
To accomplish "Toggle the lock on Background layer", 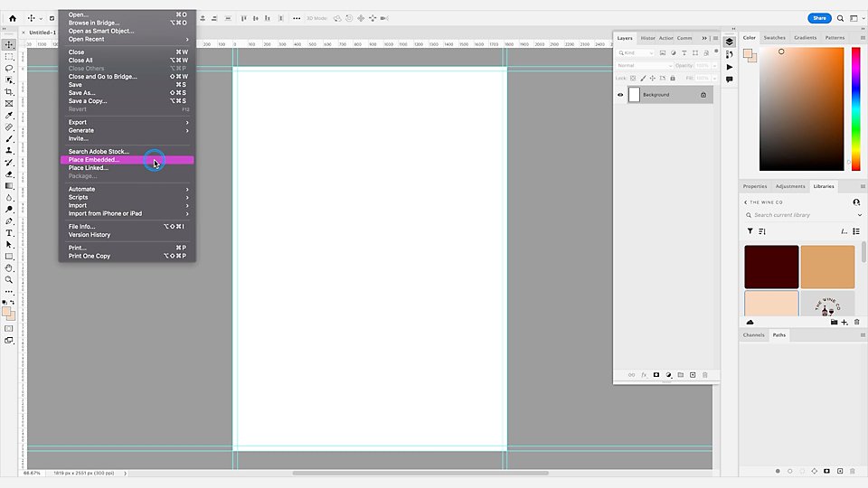I will [x=703, y=95].
